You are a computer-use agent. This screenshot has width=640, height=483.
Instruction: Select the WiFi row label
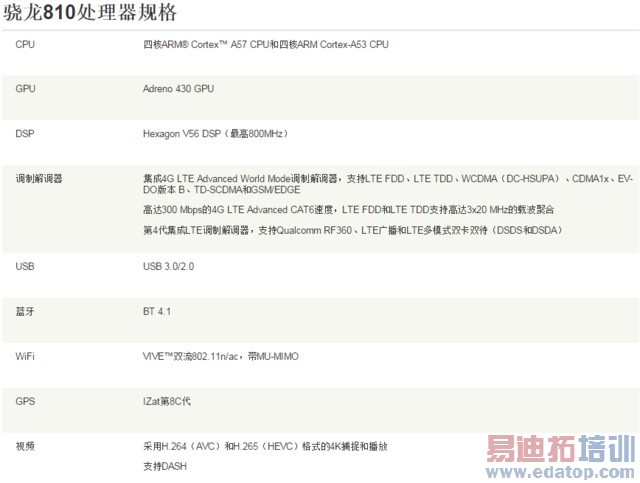click(x=25, y=356)
